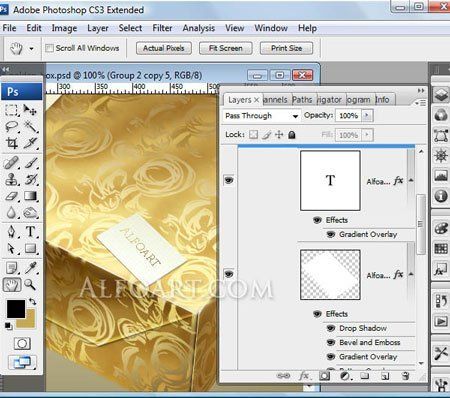Viewport: 450px width, 398px height.
Task: Open the Layer menu
Action: click(98, 28)
